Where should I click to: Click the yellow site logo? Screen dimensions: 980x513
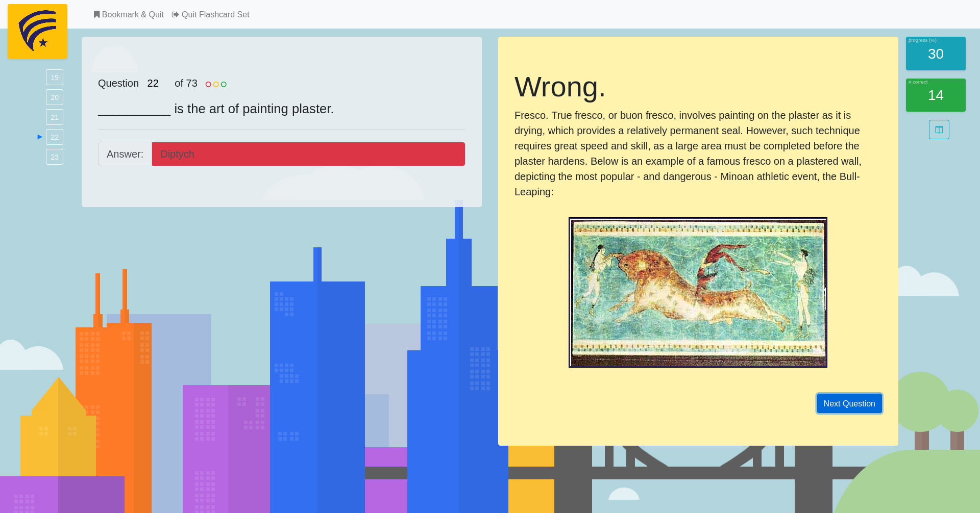point(37,32)
